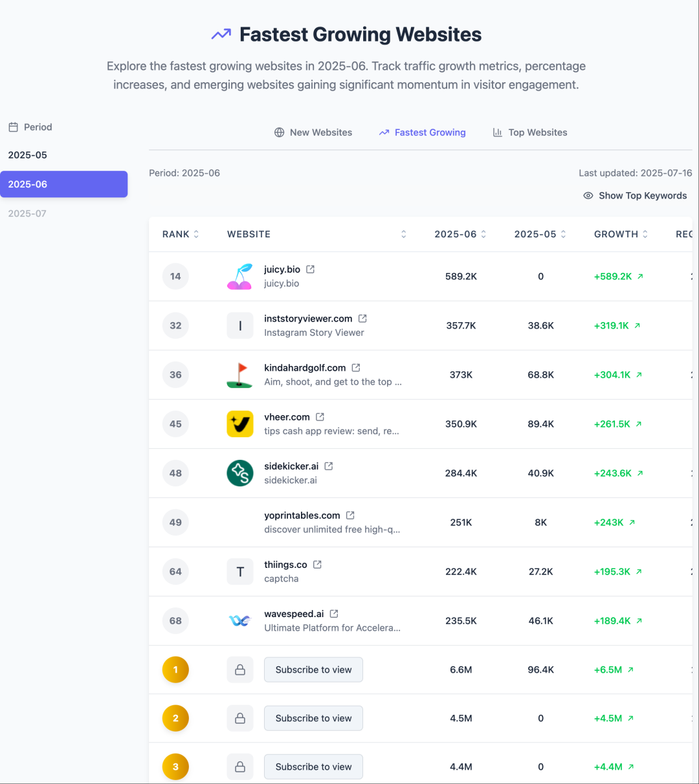Click Subscribe to view in rank 1 row
Screen dimensions: 699x784
tap(313, 670)
